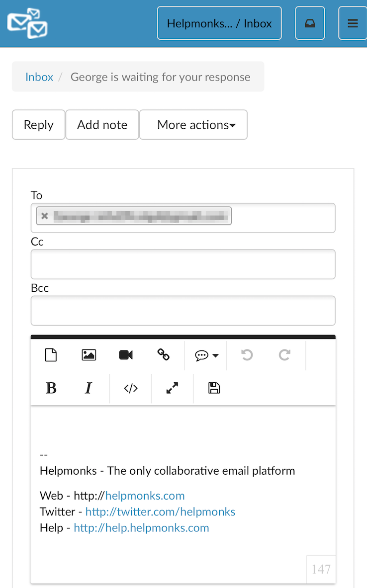367x588 pixels.
Task: Open the inbox tray icon button
Action: pyautogui.click(x=310, y=23)
